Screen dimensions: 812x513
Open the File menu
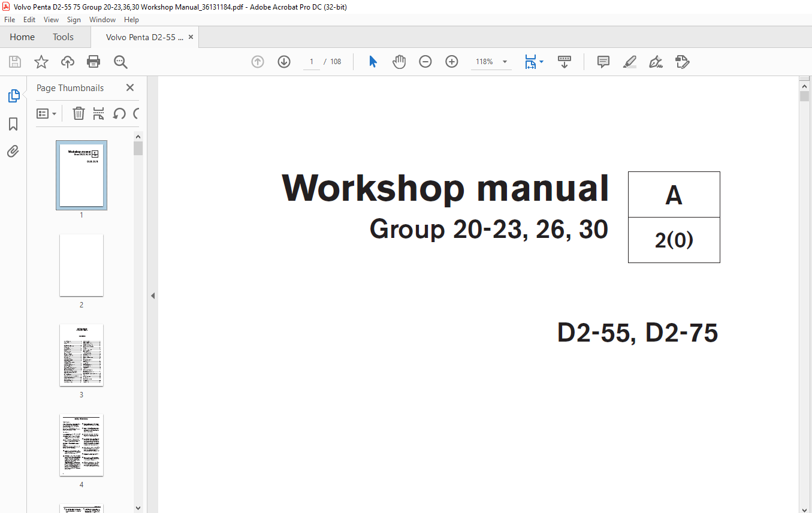(x=10, y=20)
